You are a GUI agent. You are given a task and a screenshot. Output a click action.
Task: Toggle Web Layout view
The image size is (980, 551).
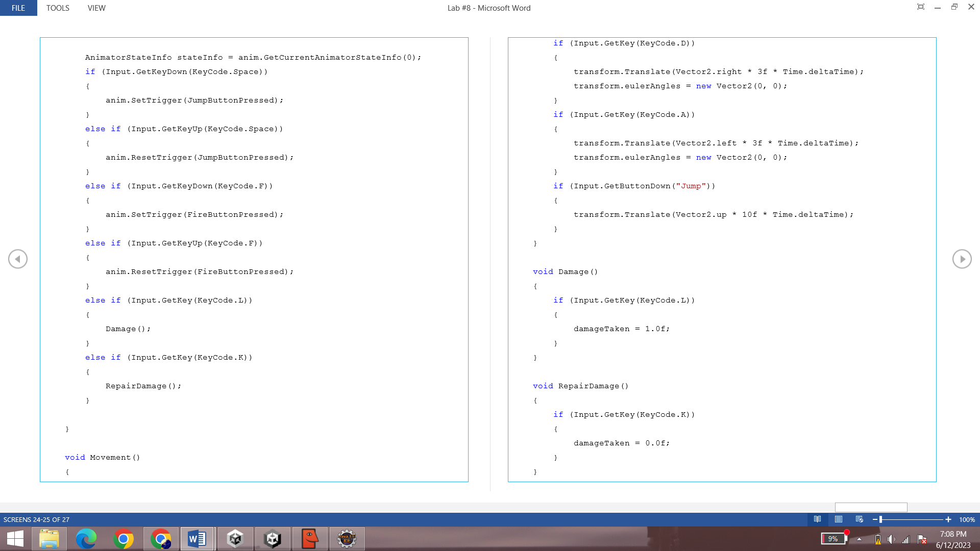pos(860,519)
